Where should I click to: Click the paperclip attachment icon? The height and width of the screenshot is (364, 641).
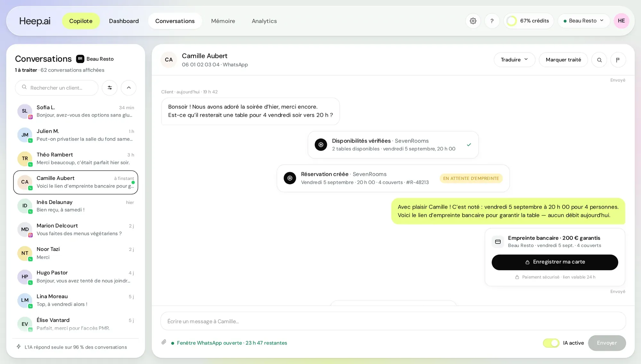164,342
